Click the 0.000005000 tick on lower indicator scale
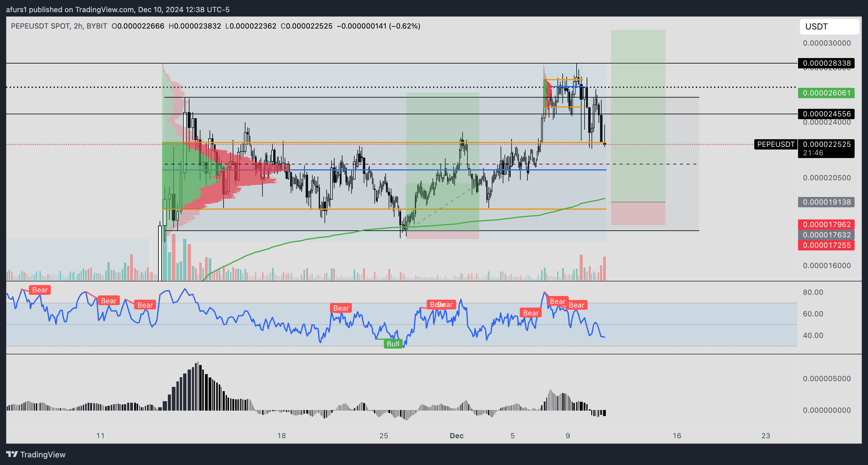This screenshot has height=465, width=868. (827, 378)
